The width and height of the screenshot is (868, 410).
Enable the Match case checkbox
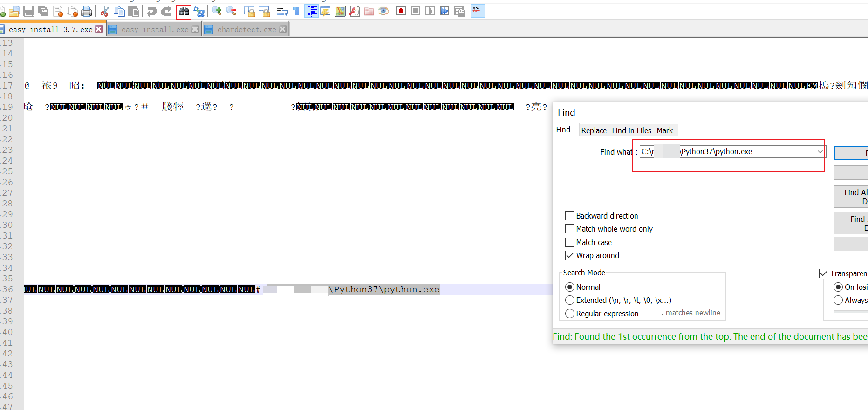coord(569,242)
